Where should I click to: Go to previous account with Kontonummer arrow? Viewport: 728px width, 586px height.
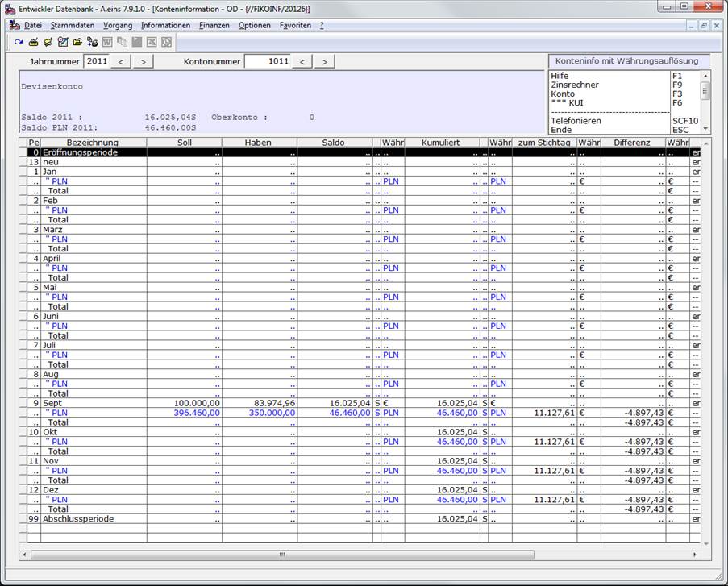pos(302,61)
